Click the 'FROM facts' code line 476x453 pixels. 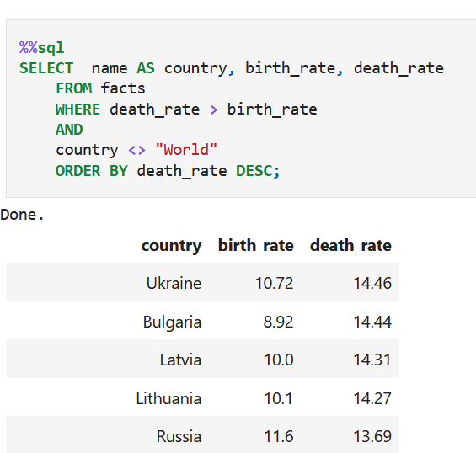click(100, 88)
